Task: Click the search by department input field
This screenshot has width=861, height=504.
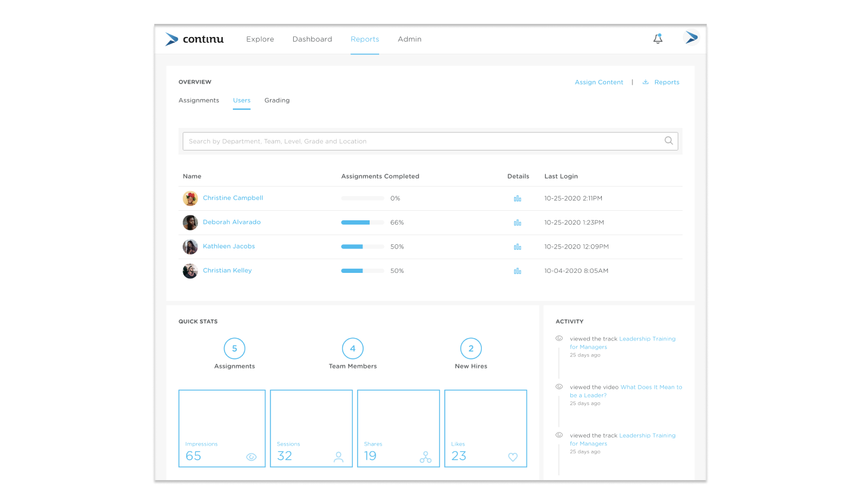Action: coord(418,141)
